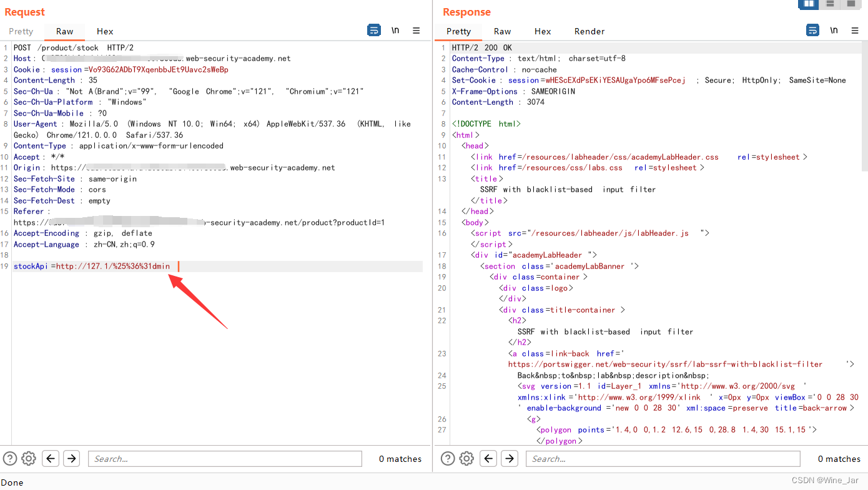The image size is (868, 490).
Task: Click the Origin header line
Action: pos(174,168)
